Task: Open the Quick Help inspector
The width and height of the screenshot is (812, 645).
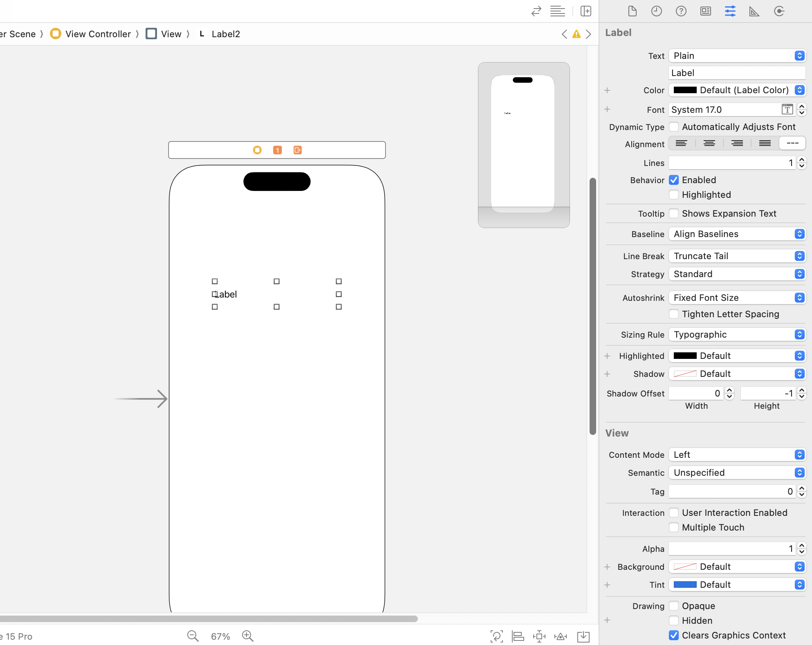Action: point(681,11)
